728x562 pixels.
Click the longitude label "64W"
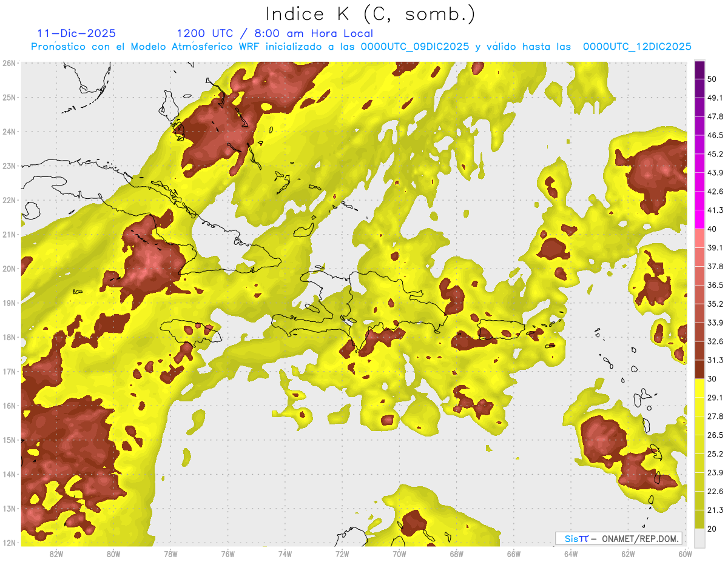pos(570,554)
